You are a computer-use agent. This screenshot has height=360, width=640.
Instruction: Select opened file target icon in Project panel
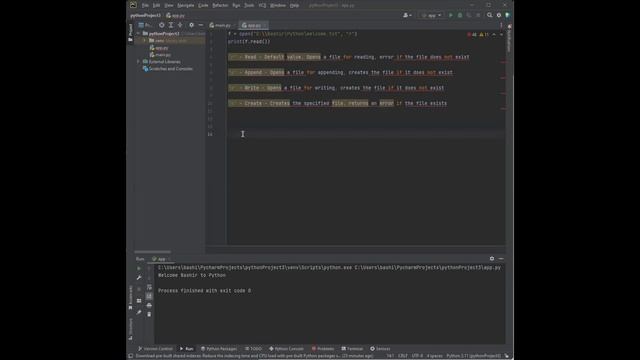tap(162, 25)
